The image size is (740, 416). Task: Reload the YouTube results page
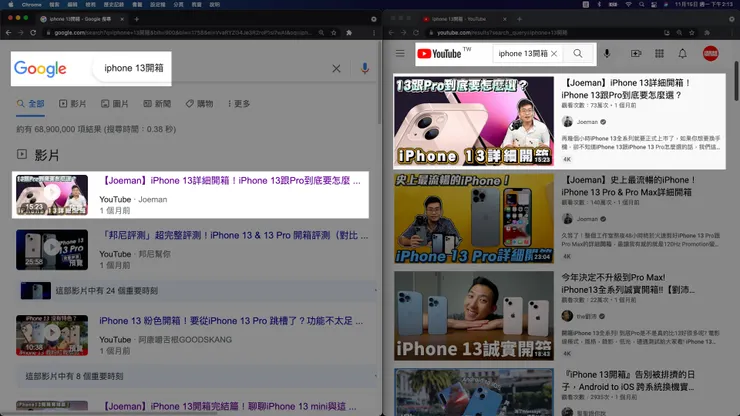pos(416,33)
